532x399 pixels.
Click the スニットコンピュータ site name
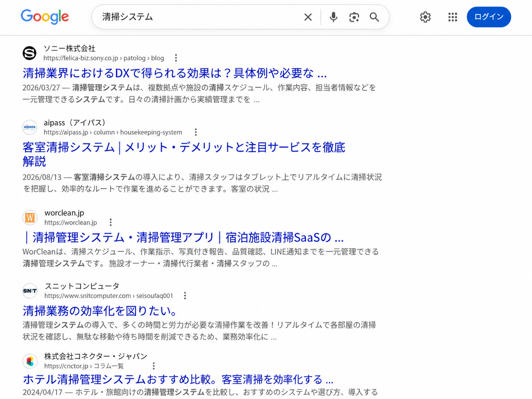82,286
